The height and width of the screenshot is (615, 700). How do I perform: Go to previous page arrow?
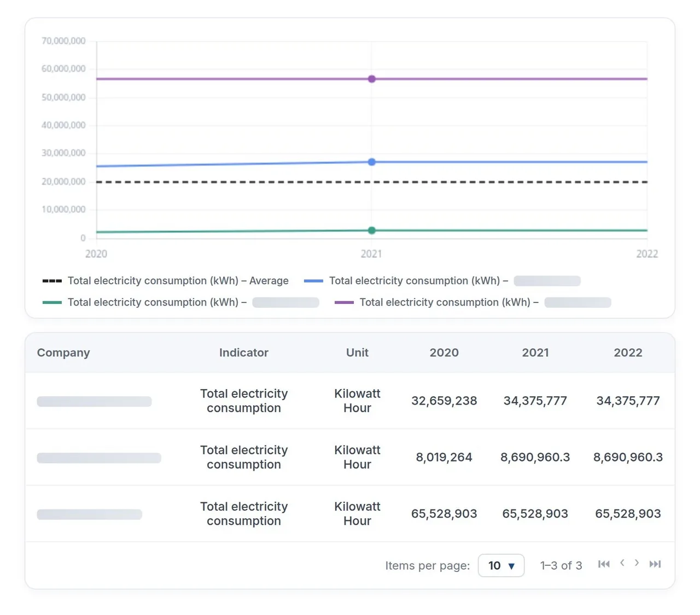(622, 563)
